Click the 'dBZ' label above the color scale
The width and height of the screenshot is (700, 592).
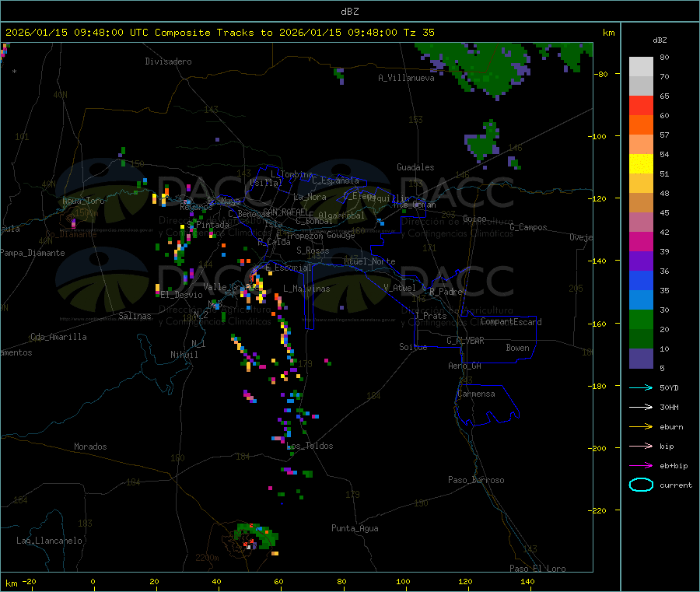point(660,40)
